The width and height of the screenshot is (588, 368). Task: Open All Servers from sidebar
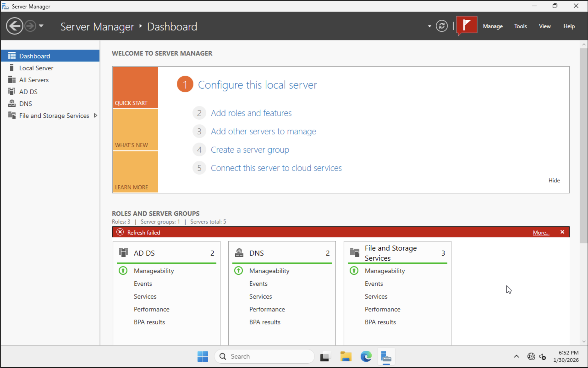(34, 80)
